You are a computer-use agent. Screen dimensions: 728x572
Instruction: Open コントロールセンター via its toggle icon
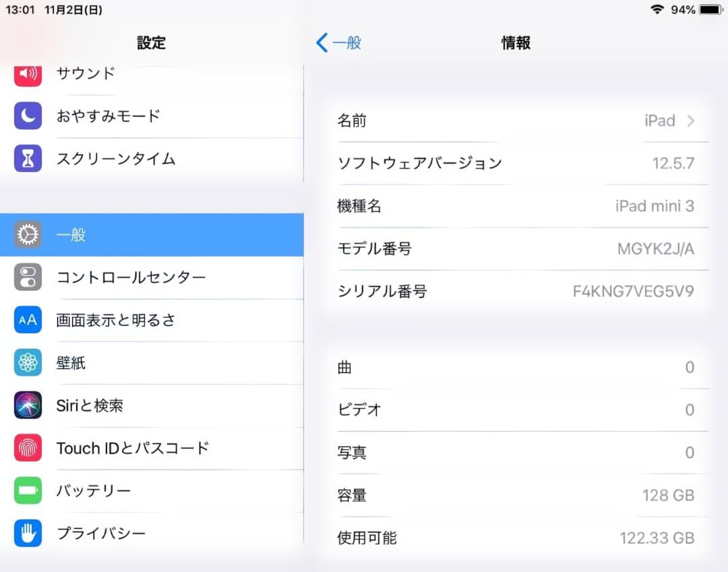27,278
